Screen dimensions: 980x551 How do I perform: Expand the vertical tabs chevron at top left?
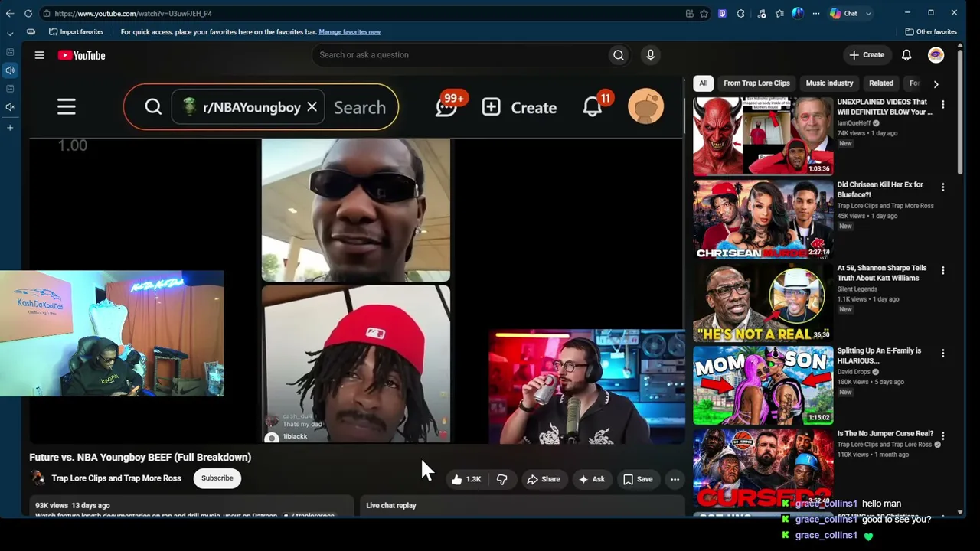click(x=10, y=34)
